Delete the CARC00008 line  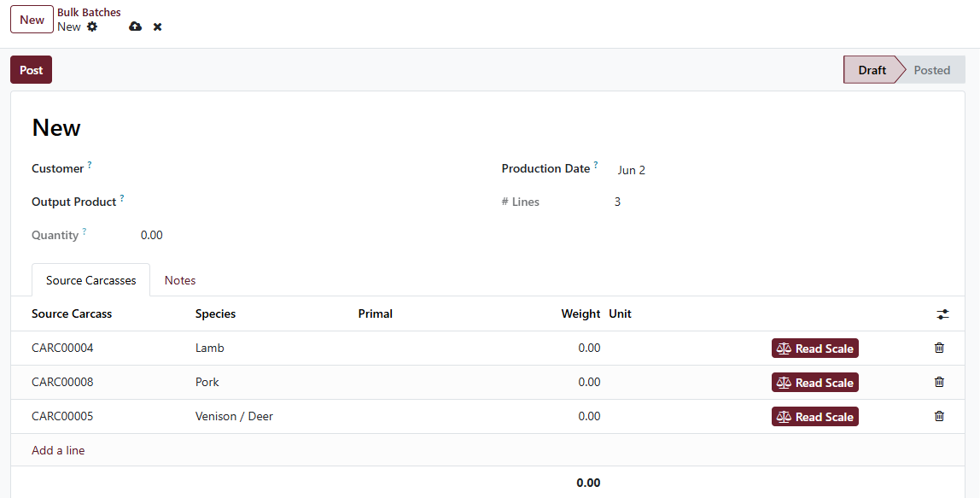pos(939,383)
